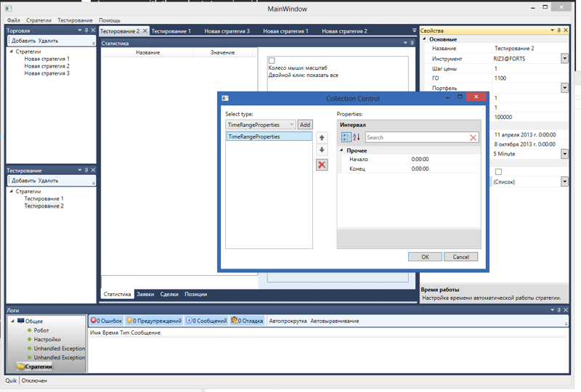Switch properties to categorized view
Screen dimensions: 581x392
coord(346,137)
